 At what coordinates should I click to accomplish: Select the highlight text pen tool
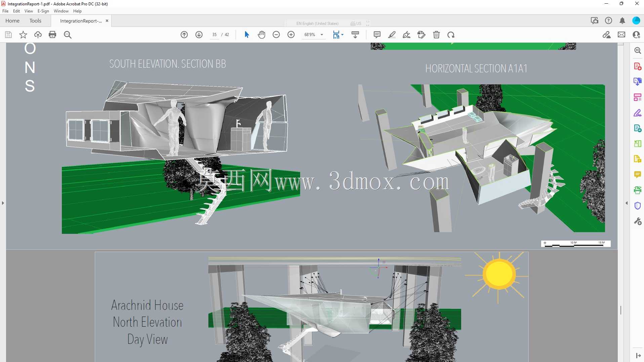pyautogui.click(x=392, y=35)
